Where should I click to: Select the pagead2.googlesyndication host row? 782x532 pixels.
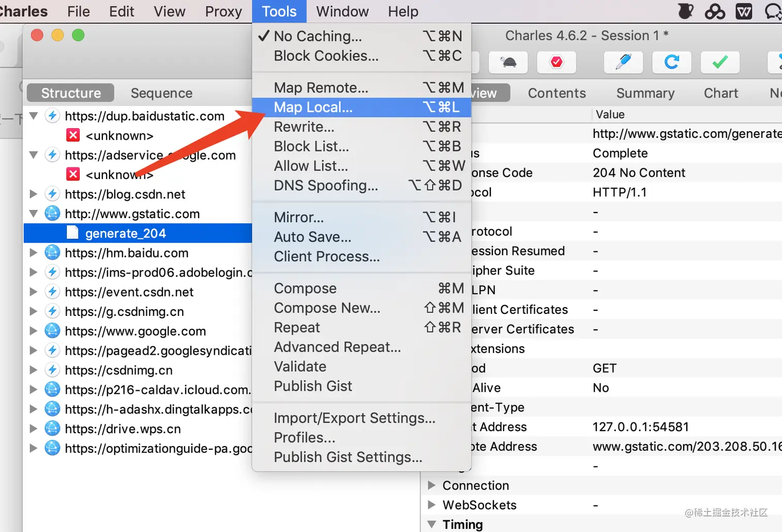(138, 351)
